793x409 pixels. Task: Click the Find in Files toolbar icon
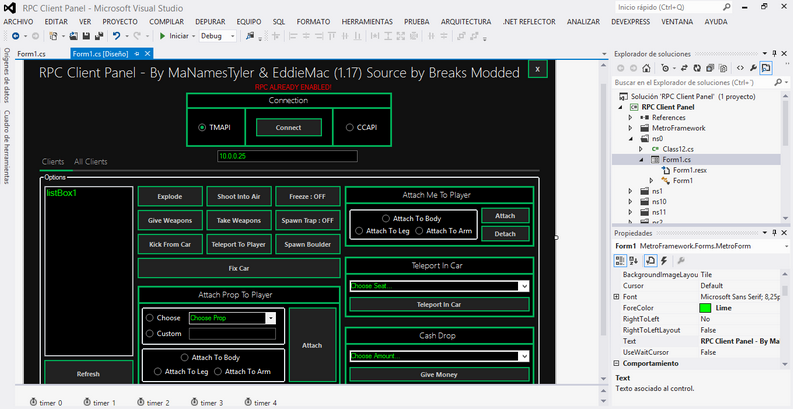(x=250, y=36)
